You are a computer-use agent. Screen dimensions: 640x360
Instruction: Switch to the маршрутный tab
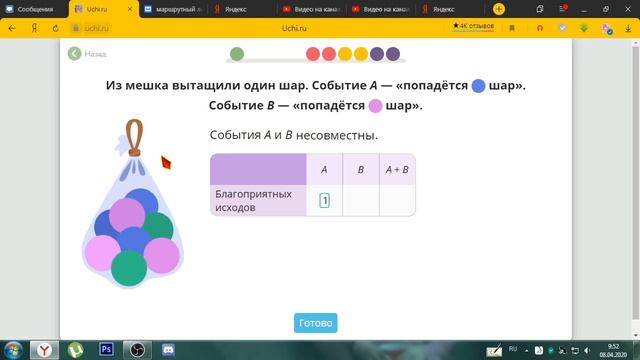click(173, 9)
